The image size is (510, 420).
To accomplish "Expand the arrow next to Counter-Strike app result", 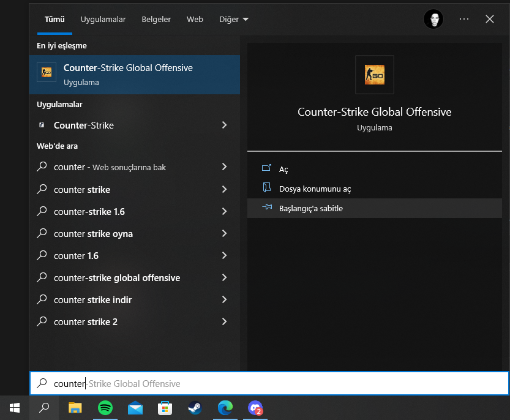I will pyautogui.click(x=224, y=126).
